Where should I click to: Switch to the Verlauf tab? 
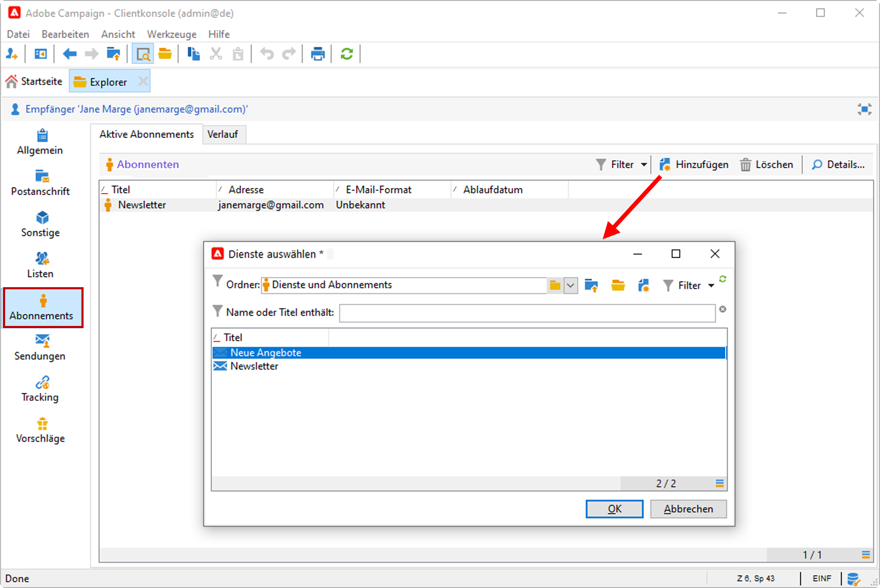pyautogui.click(x=223, y=135)
